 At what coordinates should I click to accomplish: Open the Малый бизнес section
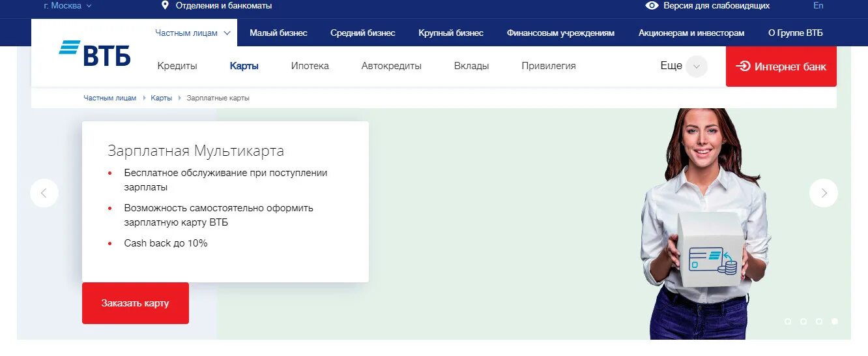click(x=278, y=33)
